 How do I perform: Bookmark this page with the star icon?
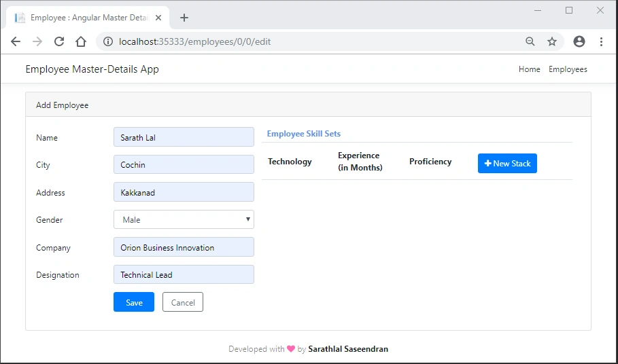tap(552, 41)
